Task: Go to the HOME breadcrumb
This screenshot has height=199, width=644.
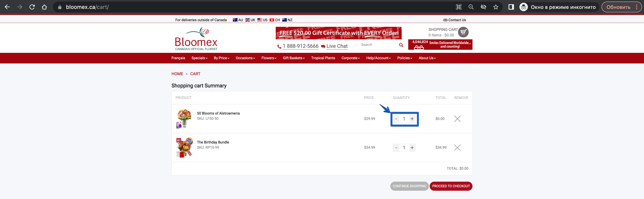Action: click(x=177, y=74)
